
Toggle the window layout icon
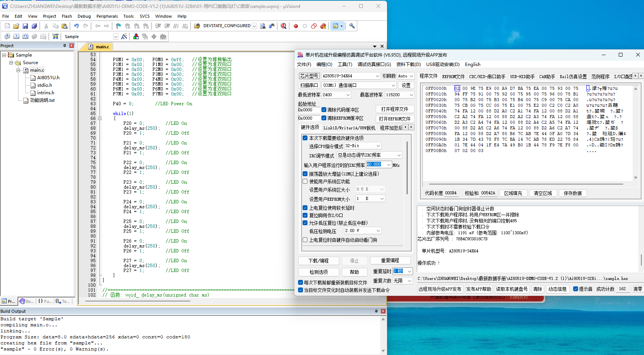point(335,26)
